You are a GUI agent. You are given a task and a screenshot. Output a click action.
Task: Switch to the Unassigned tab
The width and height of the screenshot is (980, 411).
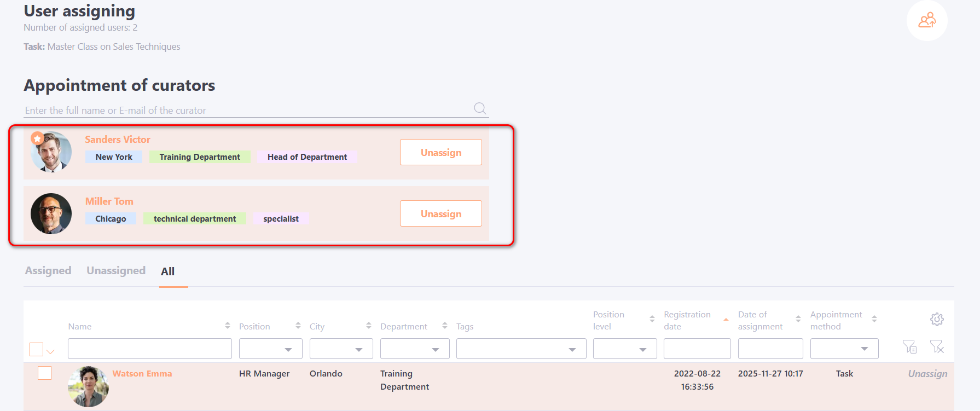116,271
